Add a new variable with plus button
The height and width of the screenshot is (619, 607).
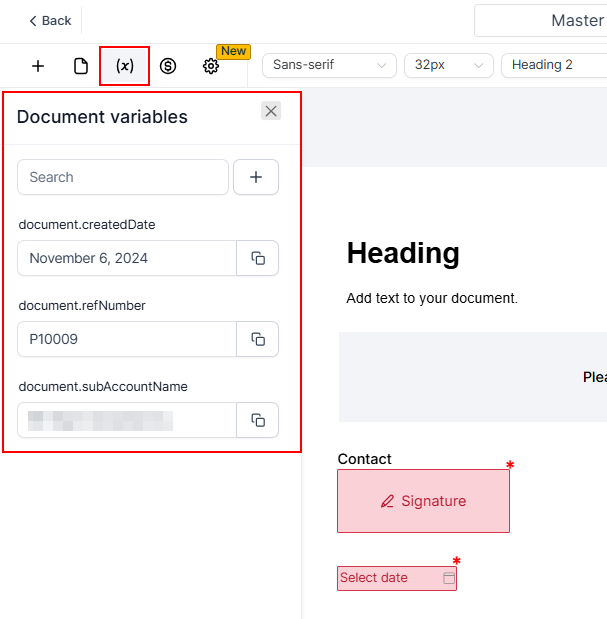coord(256,177)
